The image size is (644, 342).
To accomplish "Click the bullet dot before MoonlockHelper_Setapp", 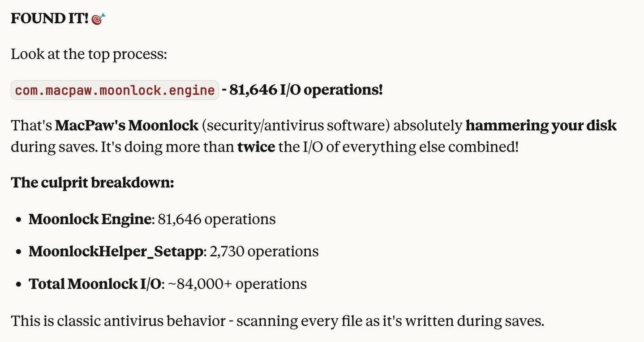I will click(x=18, y=252).
